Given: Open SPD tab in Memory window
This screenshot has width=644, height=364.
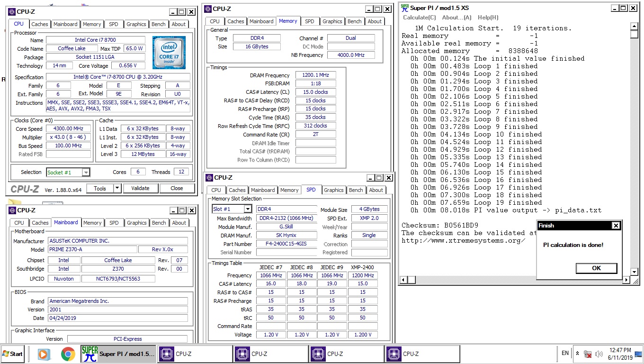Looking at the screenshot, I should [x=309, y=21].
